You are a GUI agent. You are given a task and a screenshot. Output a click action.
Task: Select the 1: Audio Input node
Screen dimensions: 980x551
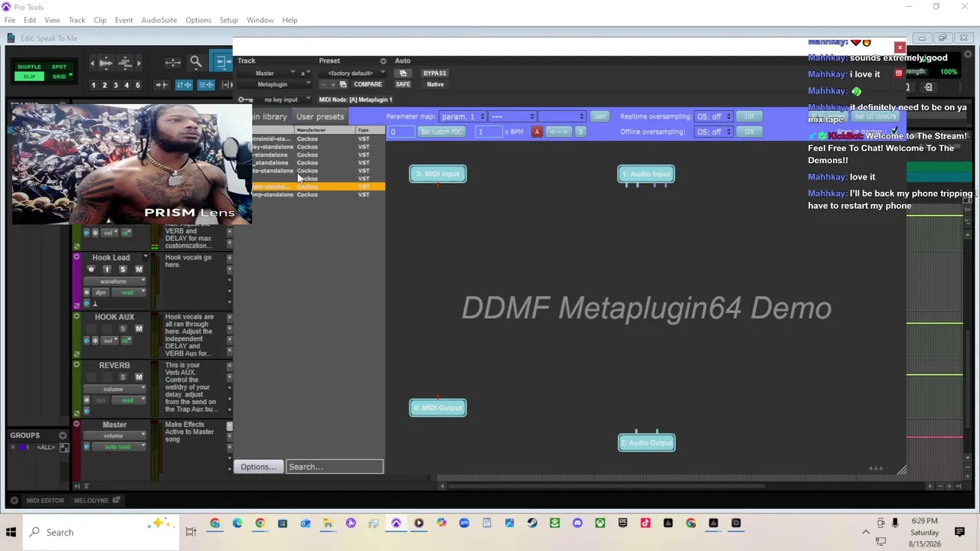pos(646,174)
